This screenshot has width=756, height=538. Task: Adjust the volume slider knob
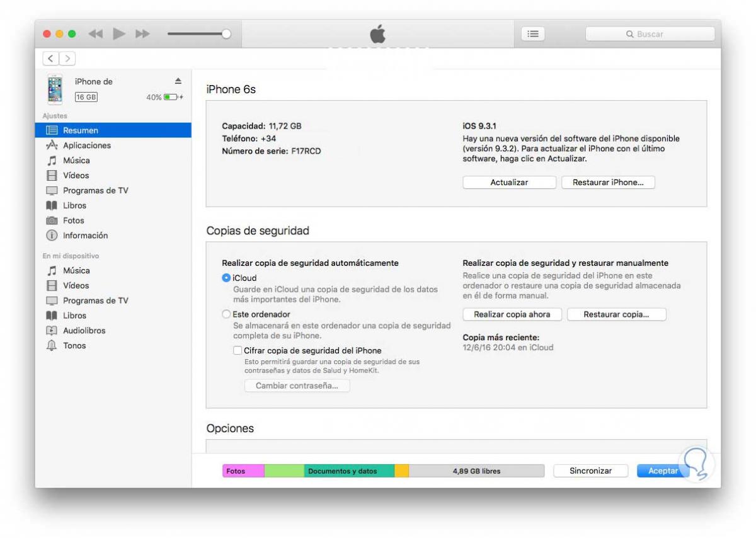click(x=226, y=34)
